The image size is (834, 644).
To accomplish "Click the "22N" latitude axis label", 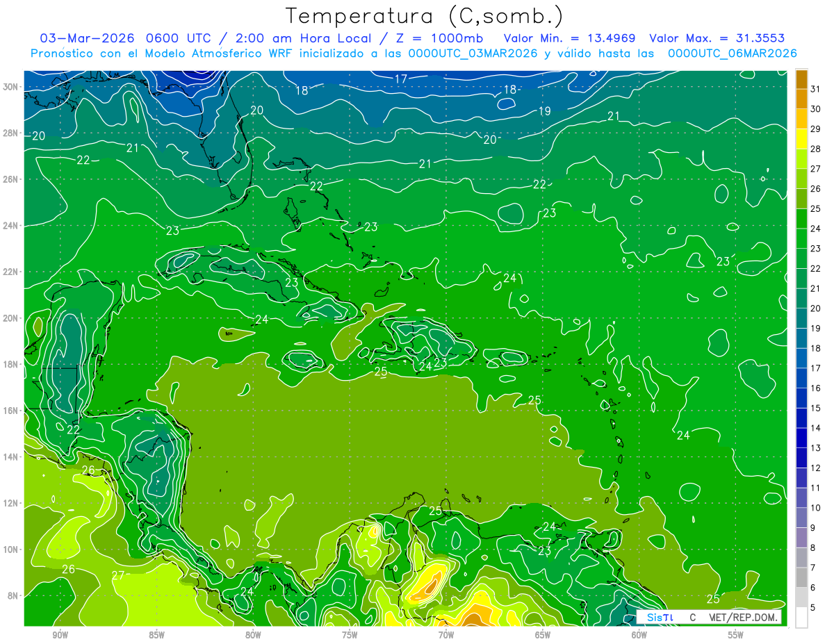I will (x=11, y=271).
